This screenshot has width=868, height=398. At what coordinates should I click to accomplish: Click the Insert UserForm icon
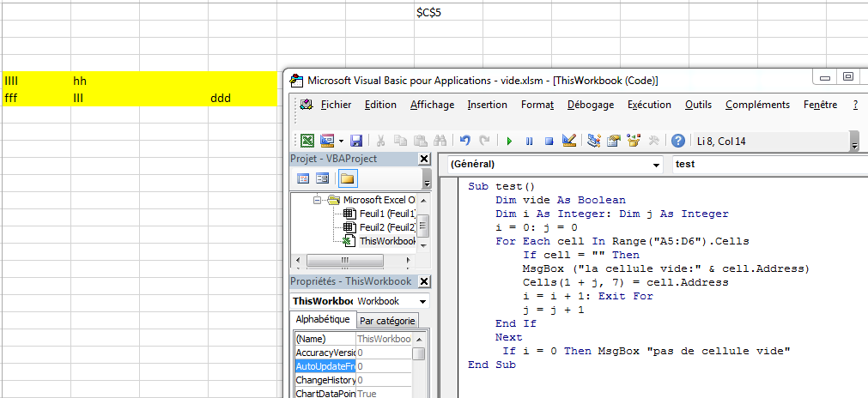[328, 141]
